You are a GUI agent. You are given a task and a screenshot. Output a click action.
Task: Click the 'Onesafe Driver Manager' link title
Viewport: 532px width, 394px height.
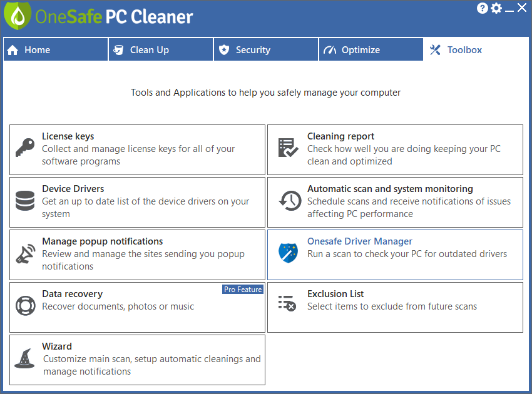[360, 241]
